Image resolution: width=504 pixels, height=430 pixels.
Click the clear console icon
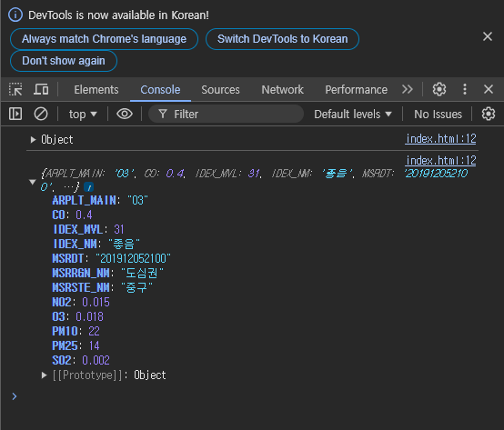[x=41, y=114]
